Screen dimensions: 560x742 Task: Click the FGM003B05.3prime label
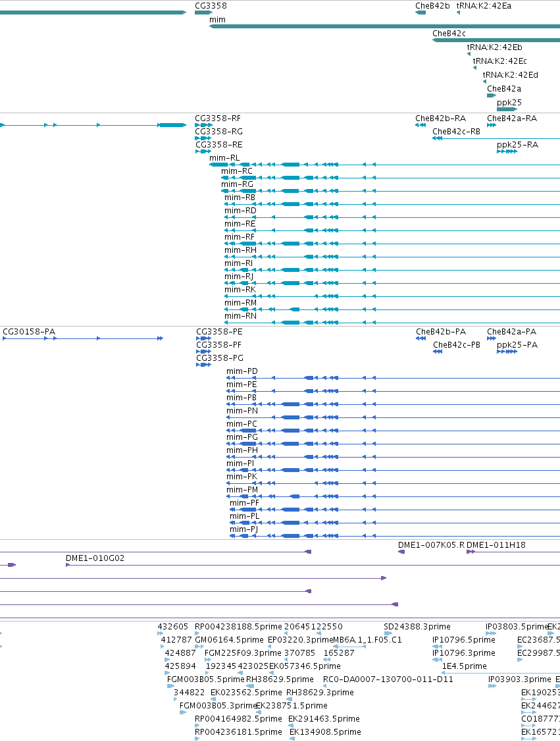218,706
